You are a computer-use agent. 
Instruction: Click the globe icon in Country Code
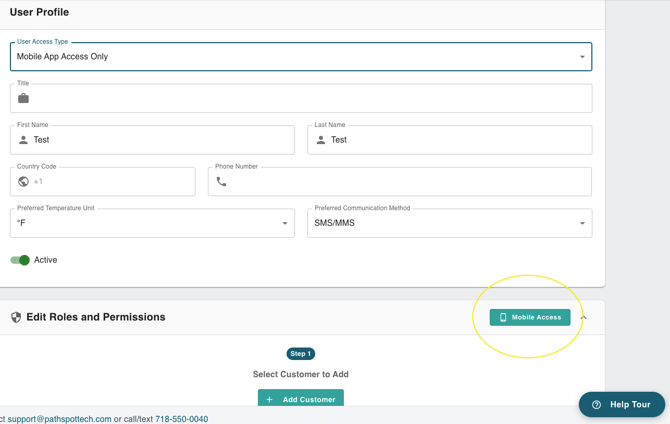pos(24,182)
